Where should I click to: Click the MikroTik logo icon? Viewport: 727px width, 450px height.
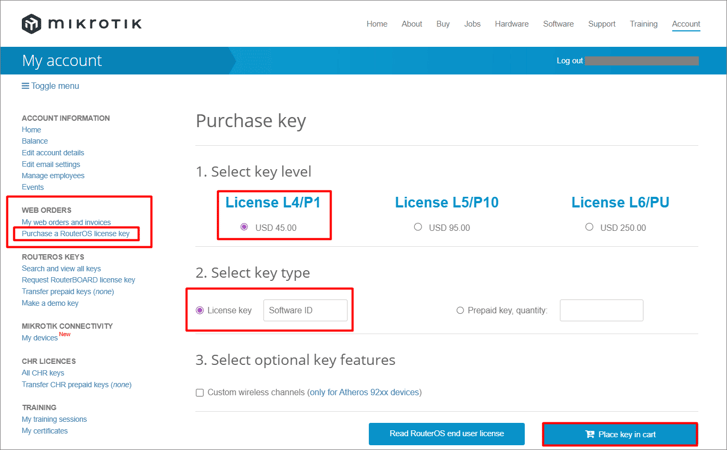[x=32, y=24]
